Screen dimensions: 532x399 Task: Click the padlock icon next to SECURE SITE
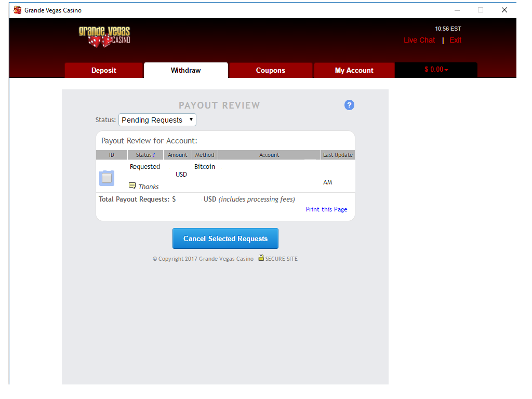click(261, 258)
